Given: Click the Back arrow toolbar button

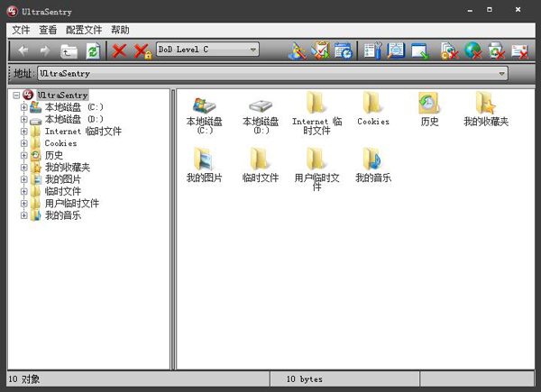Looking at the screenshot, I should point(23,50).
